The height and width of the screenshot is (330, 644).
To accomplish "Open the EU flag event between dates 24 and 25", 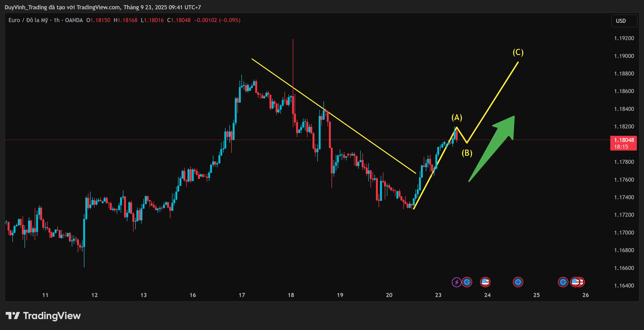I will click(518, 282).
